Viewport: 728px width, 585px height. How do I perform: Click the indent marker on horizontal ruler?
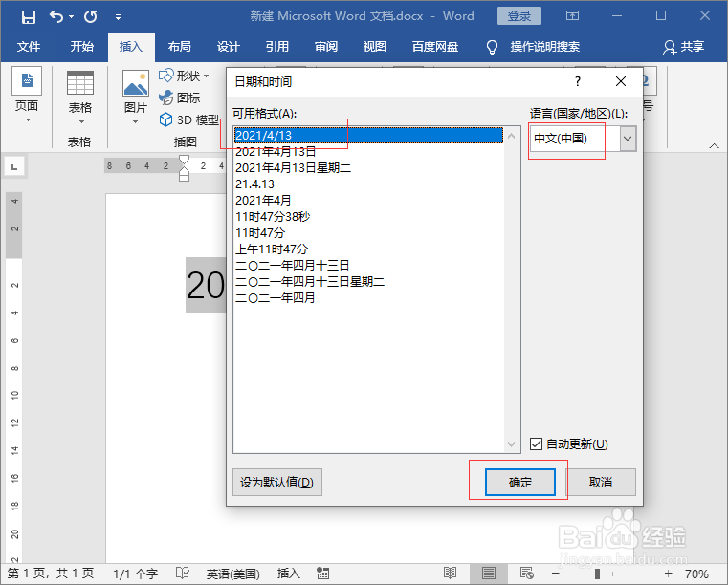184,168
